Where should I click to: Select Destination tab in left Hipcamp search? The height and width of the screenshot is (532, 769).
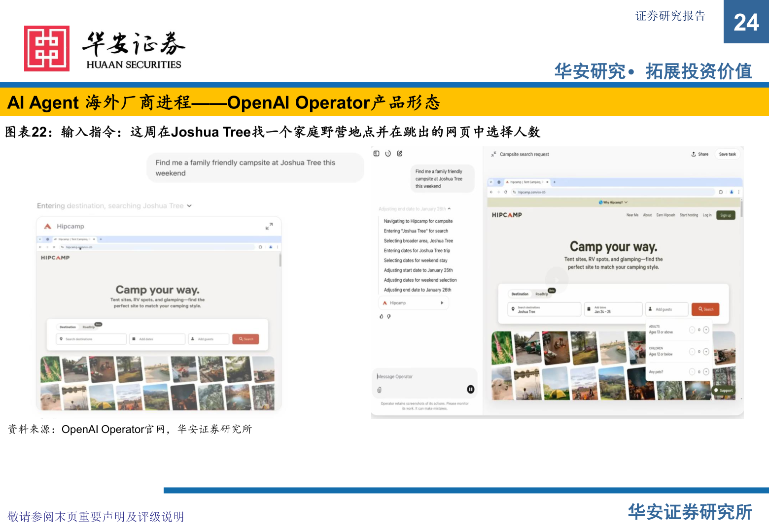click(68, 327)
